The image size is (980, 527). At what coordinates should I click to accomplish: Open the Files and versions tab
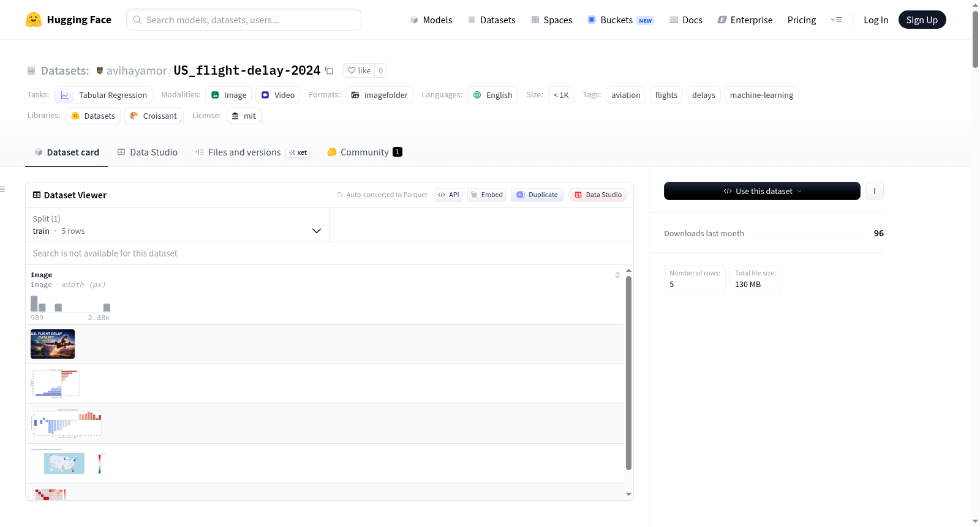[252, 152]
